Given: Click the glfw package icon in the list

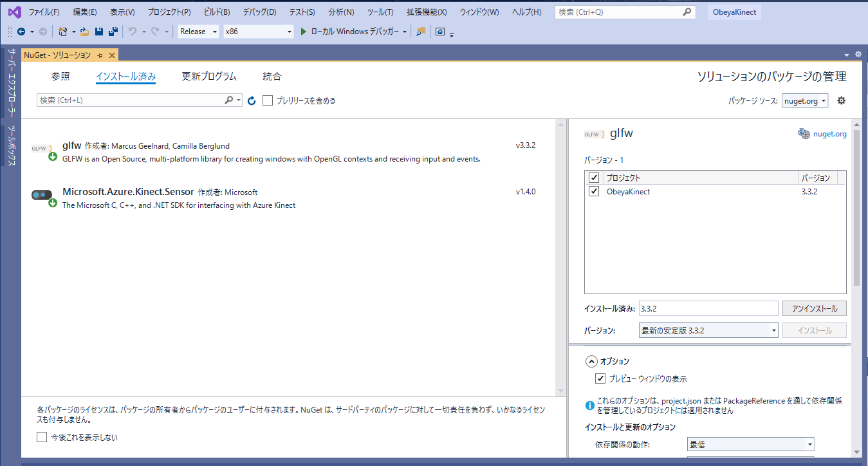Looking at the screenshot, I should click(43, 151).
